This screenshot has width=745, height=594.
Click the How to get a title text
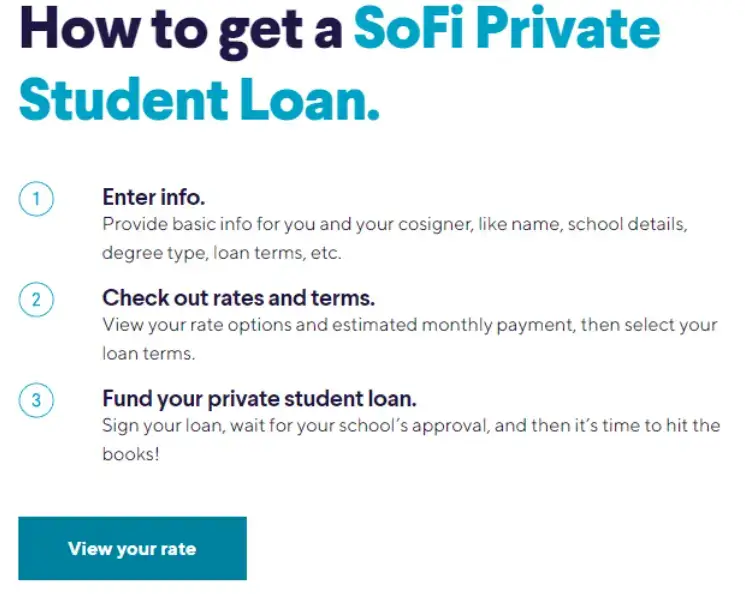[x=181, y=31]
